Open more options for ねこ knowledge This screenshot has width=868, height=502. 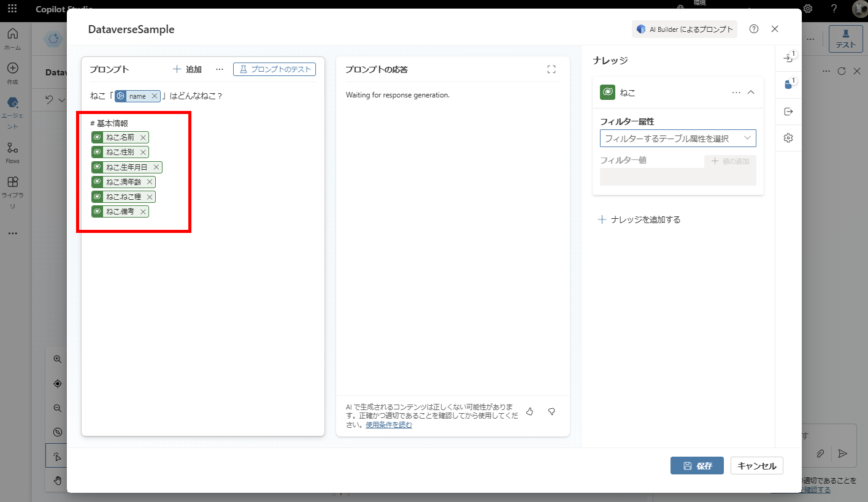point(736,92)
